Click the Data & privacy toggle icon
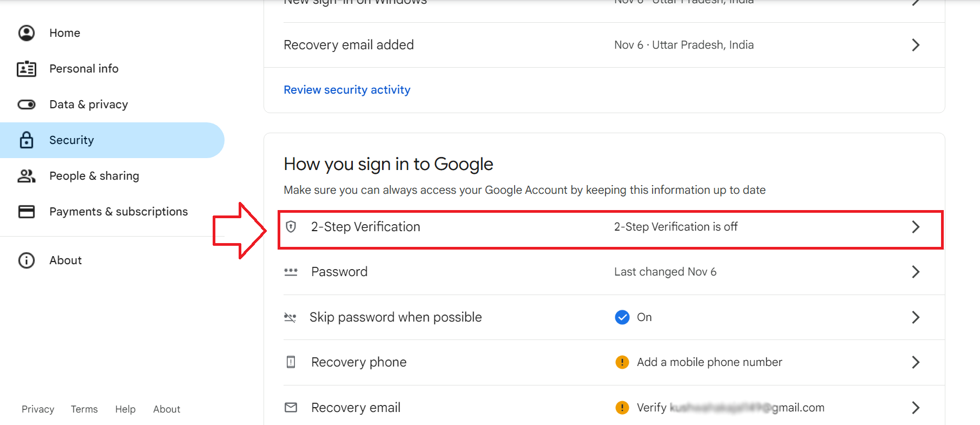980x425 pixels. pos(27,104)
